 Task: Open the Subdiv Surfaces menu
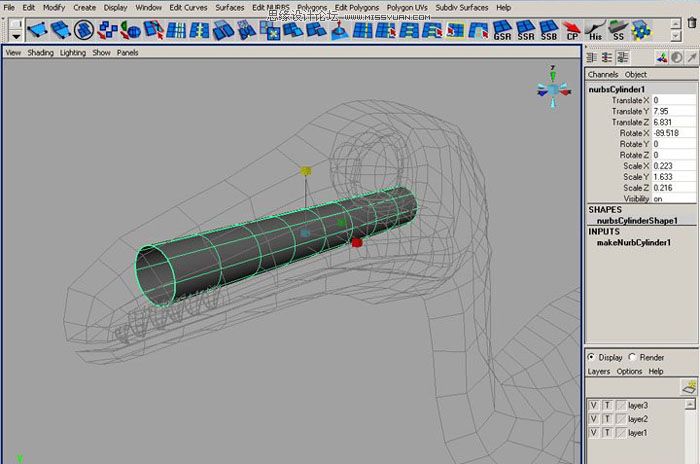point(461,7)
